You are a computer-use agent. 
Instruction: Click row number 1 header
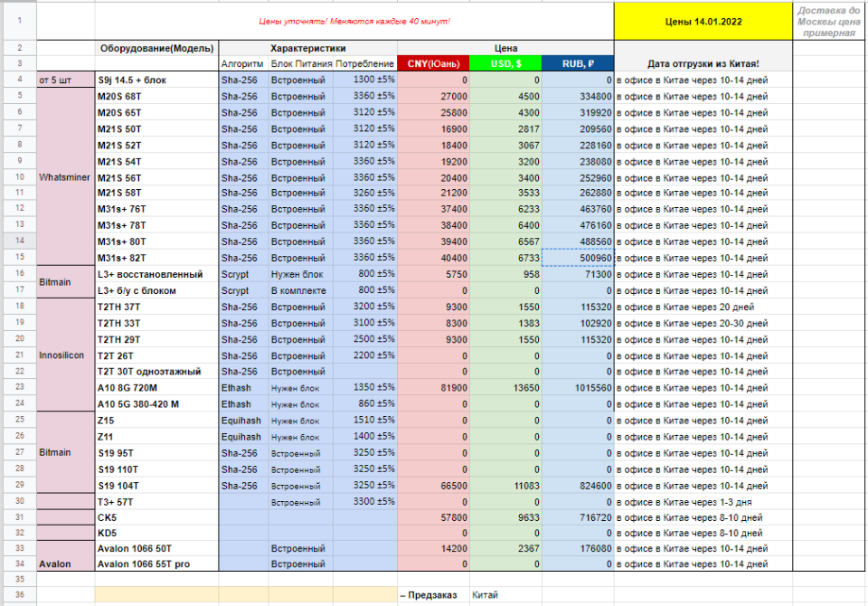click(18, 21)
